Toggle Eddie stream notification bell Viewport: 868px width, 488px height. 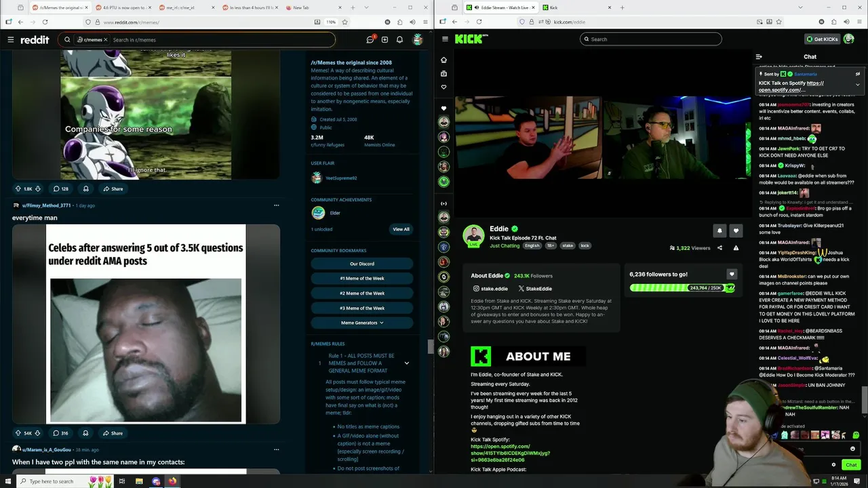tap(719, 230)
